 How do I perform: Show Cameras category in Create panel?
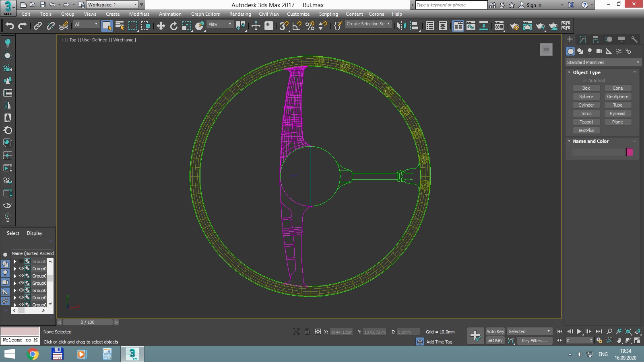pos(599,51)
